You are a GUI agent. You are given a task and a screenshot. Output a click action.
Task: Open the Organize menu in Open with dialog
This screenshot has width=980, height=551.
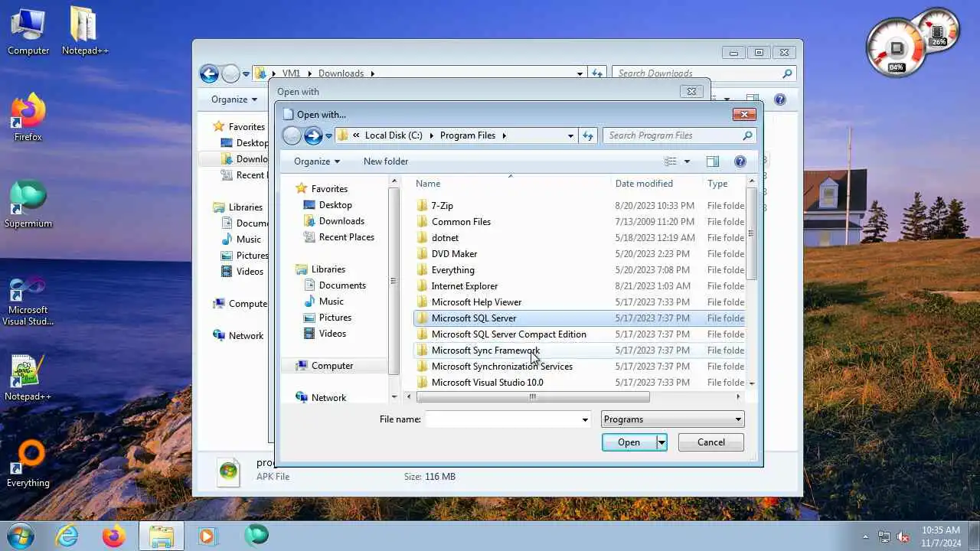pos(316,161)
